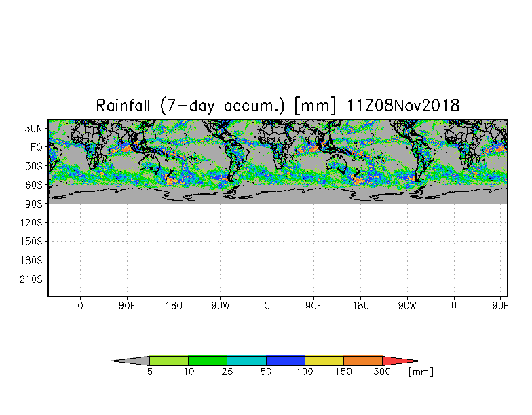532x415 pixels.
Task: Click the 210S latitude axis label
Action: pos(31,279)
